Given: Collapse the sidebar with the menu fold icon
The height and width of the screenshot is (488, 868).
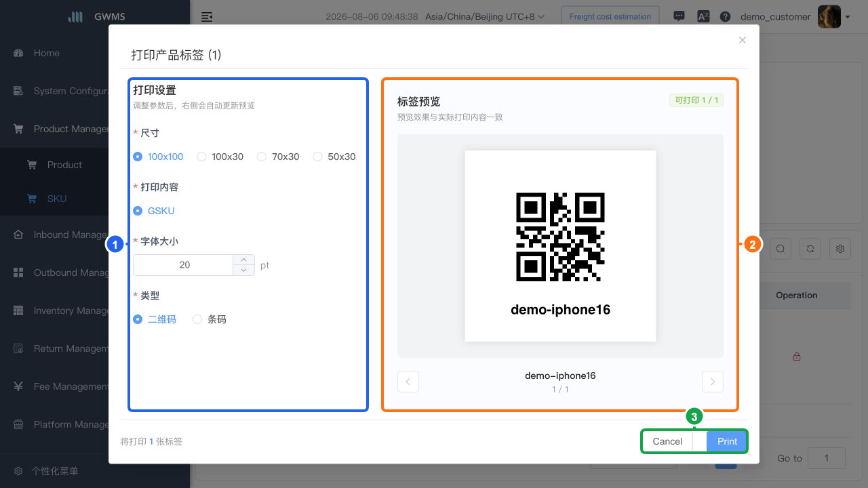Looking at the screenshot, I should point(207,17).
